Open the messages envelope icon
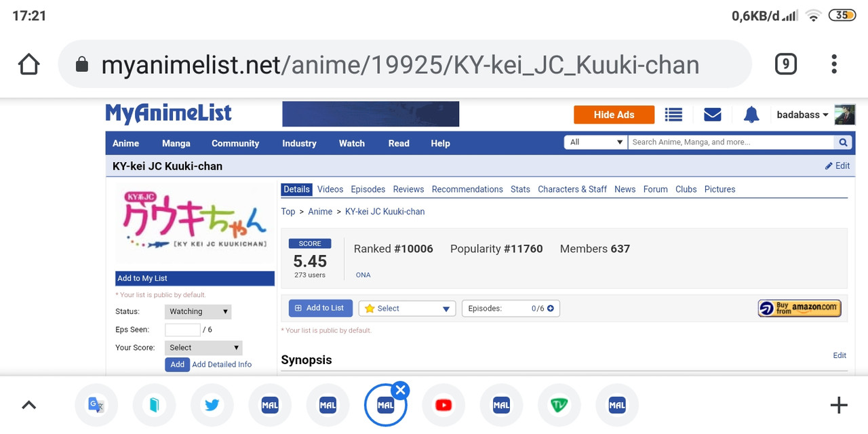 click(713, 115)
